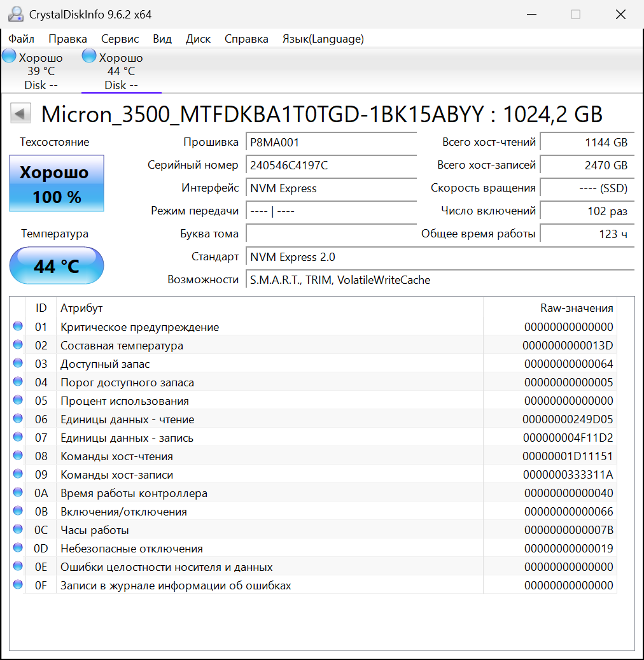This screenshot has height=660, width=644.
Task: Select the Составная температура attribute text
Action: pos(122,346)
